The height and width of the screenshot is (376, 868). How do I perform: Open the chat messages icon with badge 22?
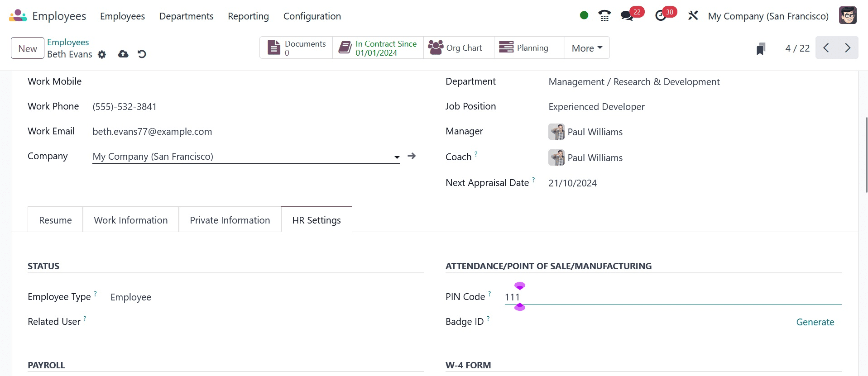[x=627, y=16]
